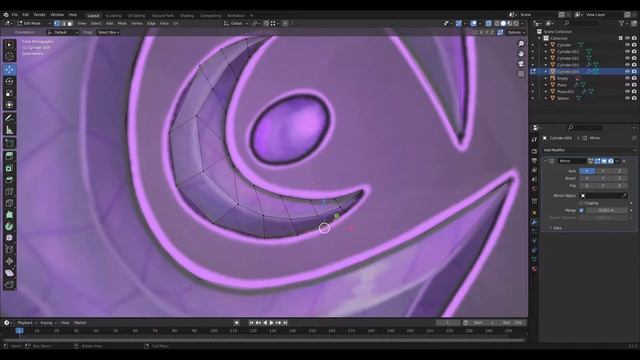The image size is (640, 360).
Task: Collapse the Mirror modifier panel
Action: pos(546,161)
